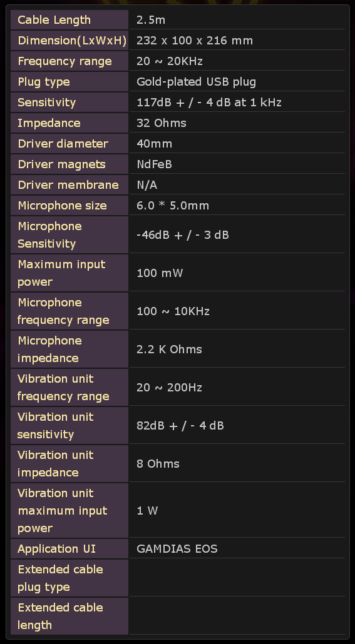This screenshot has height=644, width=355.
Task: Select the Maximum input power 100 mW value
Action: coord(160,273)
